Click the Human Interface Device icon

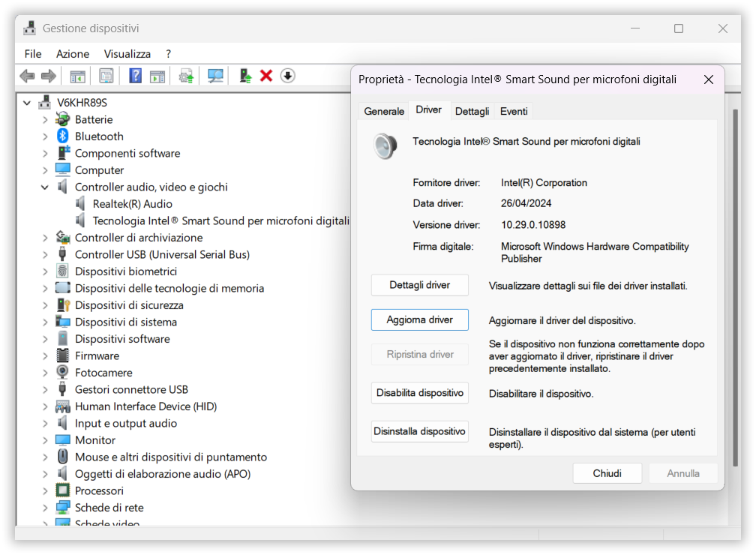pyautogui.click(x=63, y=406)
